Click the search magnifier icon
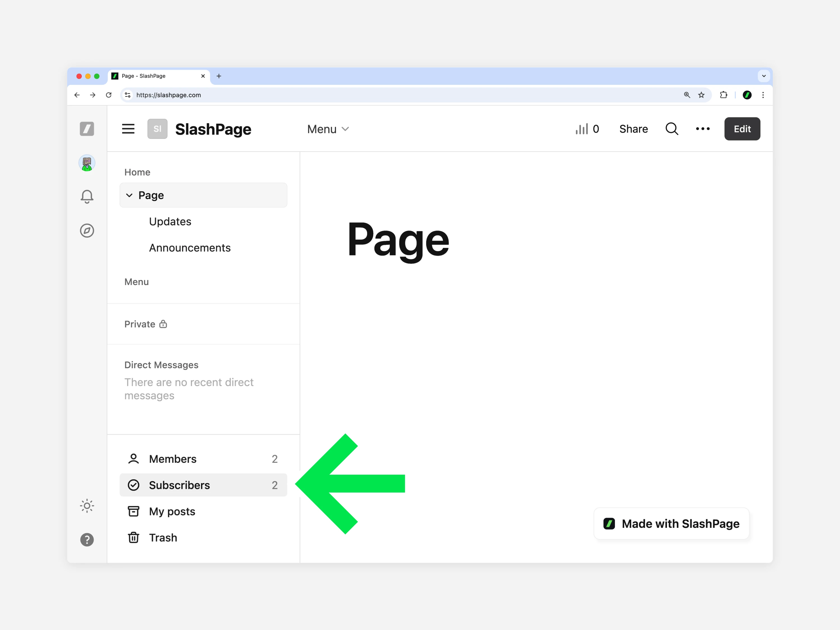The image size is (840, 630). (672, 129)
